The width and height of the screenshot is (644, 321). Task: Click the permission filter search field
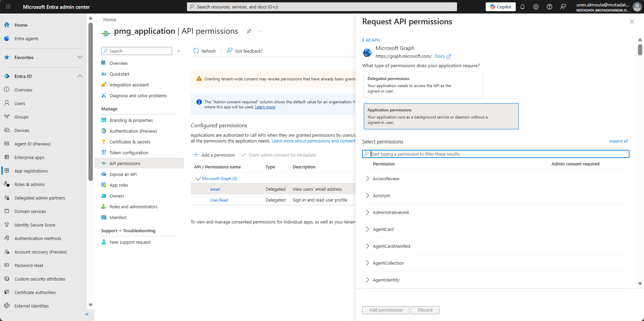[x=496, y=154]
